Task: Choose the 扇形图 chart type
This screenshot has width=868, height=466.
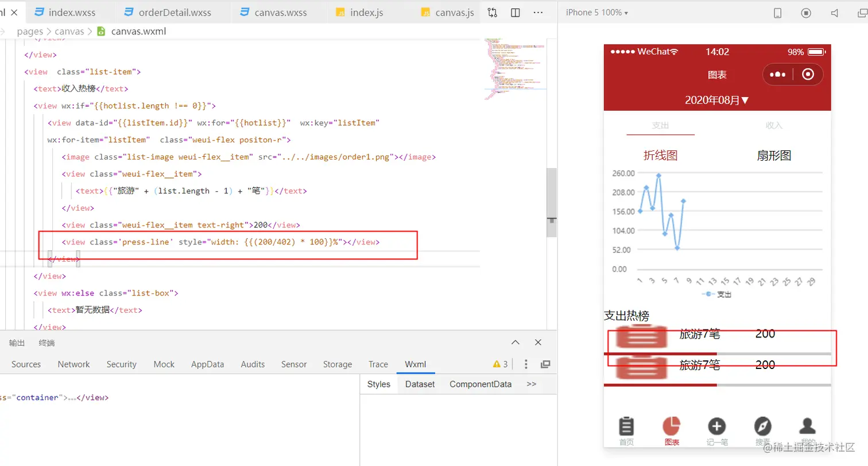Action: 774,155
